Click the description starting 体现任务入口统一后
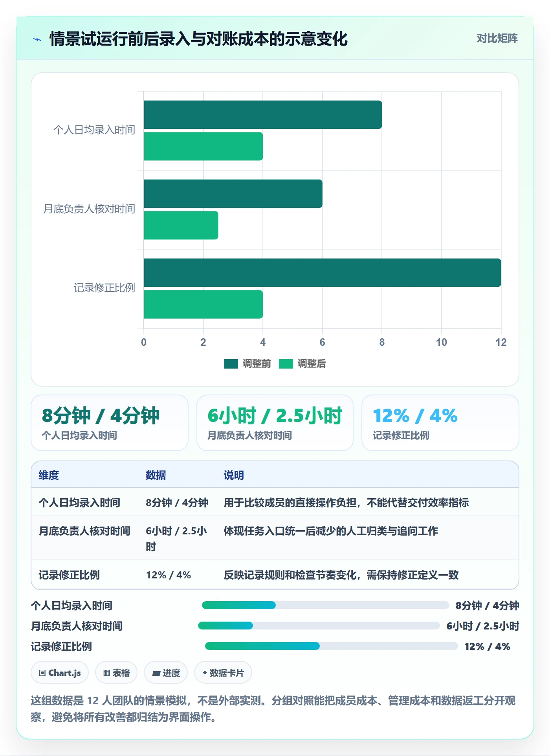This screenshot has height=756, width=550. point(331,531)
